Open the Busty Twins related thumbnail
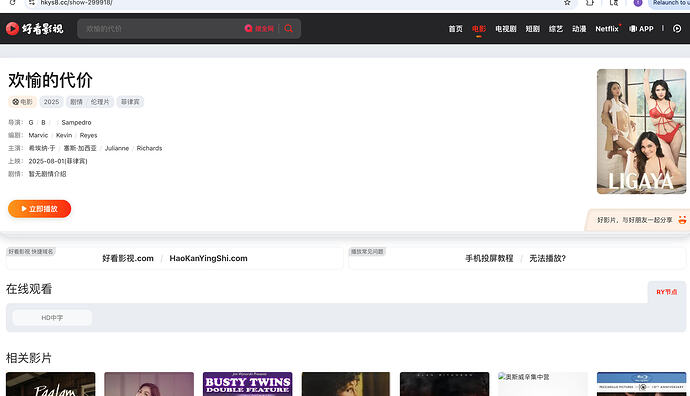The image size is (690, 396). pyautogui.click(x=247, y=384)
